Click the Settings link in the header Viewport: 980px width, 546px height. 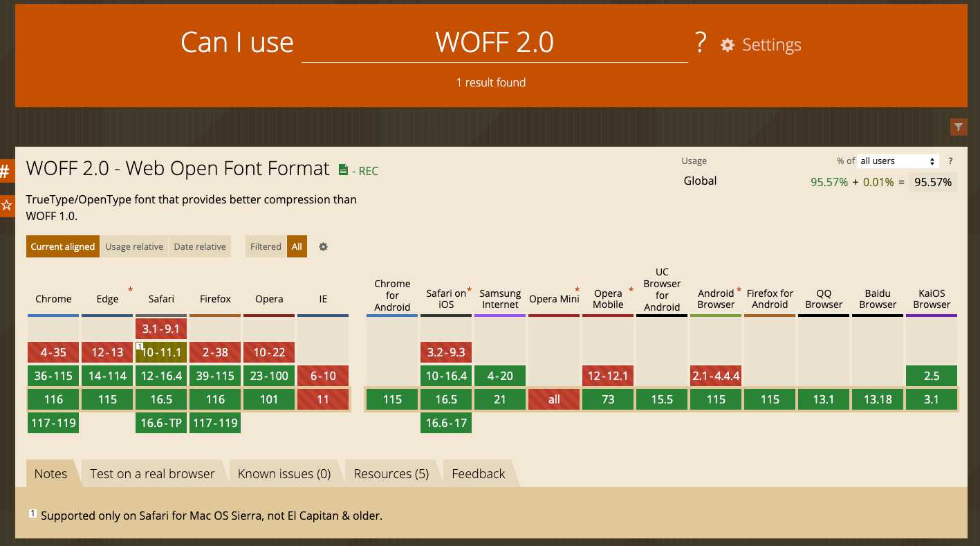[772, 45]
